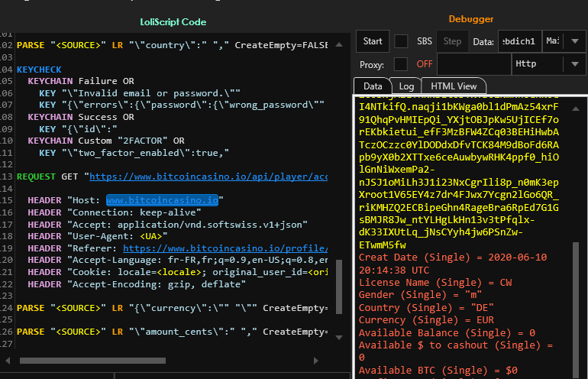Click the Available Balance = 0 output

pos(447,333)
